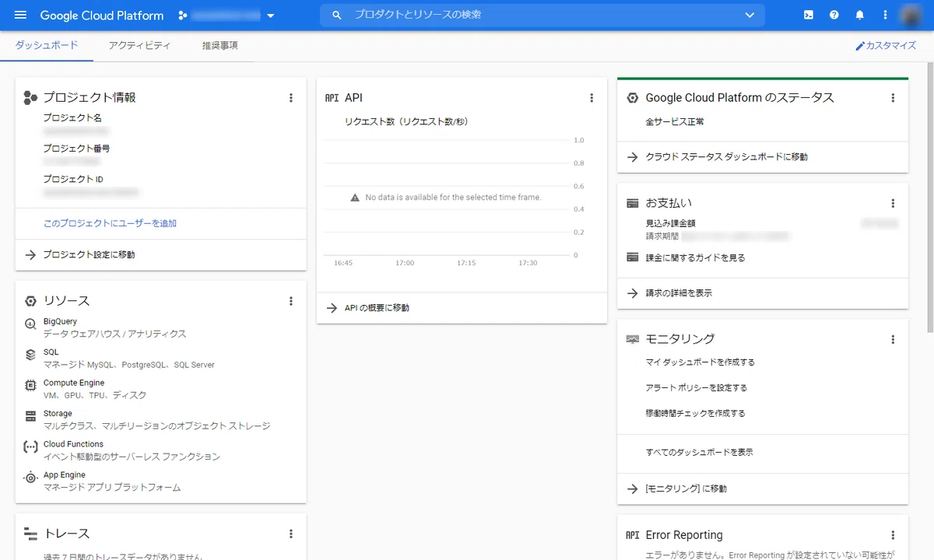
Task: Click the BigQuery resource icon
Action: pos(30,324)
